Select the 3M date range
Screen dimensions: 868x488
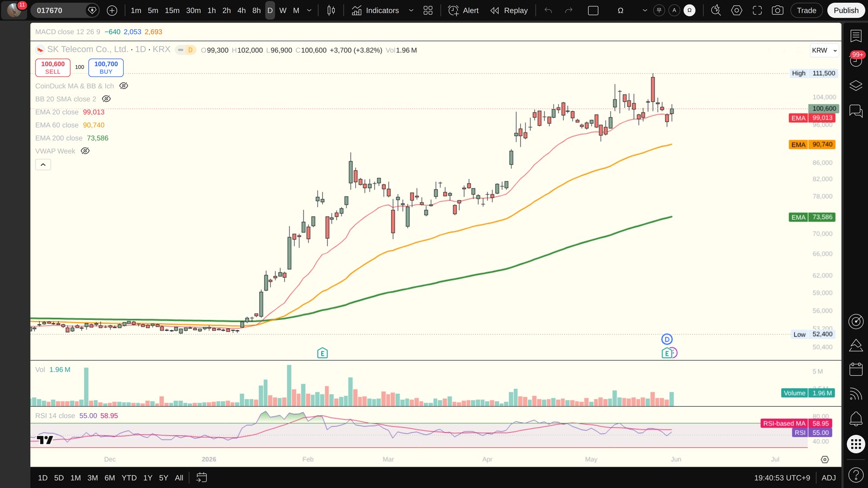93,478
